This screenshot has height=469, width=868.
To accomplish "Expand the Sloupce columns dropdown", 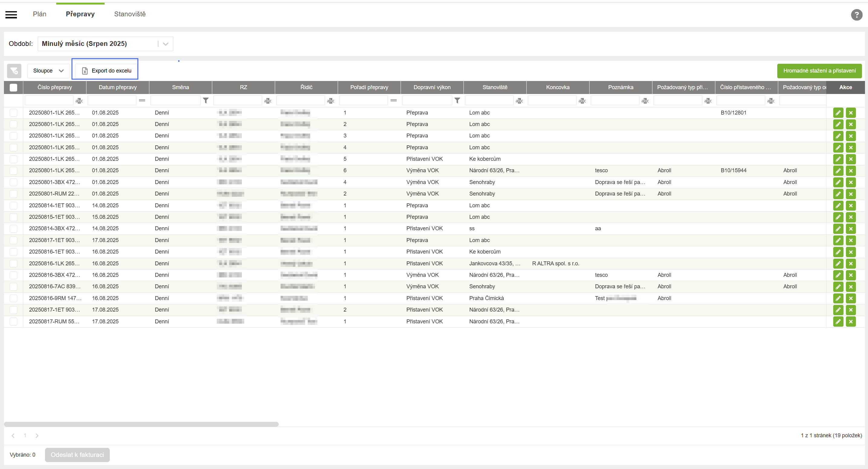I will pos(48,71).
